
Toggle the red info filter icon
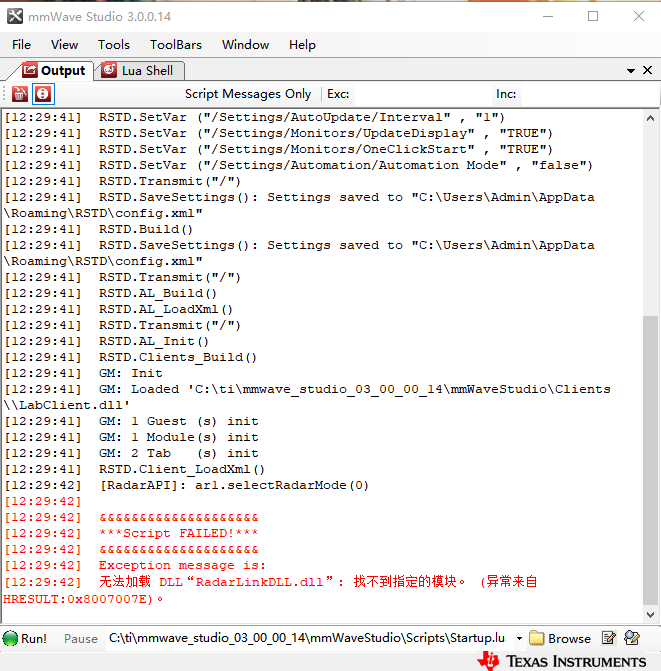[42, 94]
